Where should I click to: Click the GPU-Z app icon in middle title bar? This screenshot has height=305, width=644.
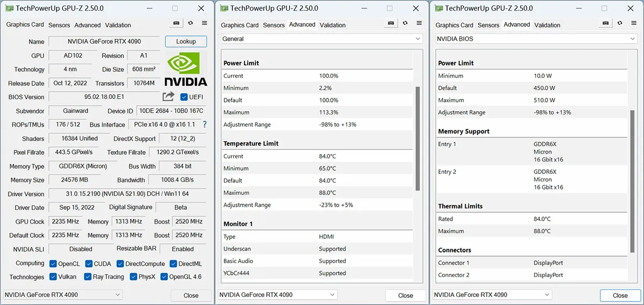[224, 8]
